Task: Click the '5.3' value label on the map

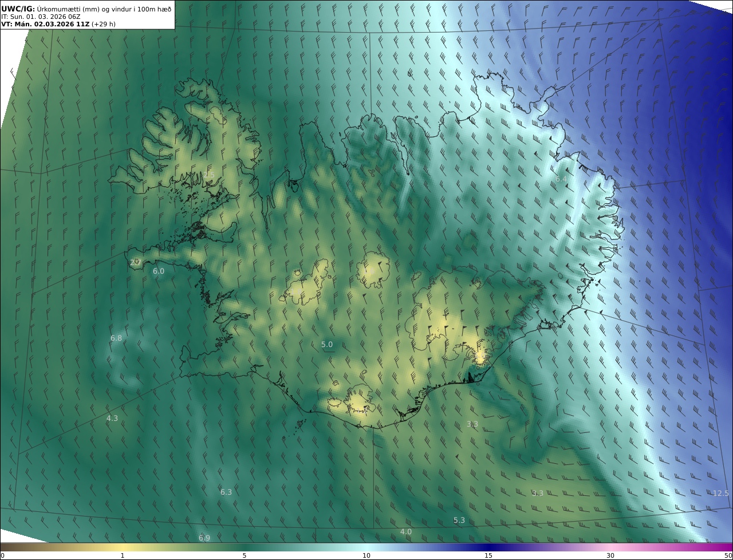Action: 459,520
